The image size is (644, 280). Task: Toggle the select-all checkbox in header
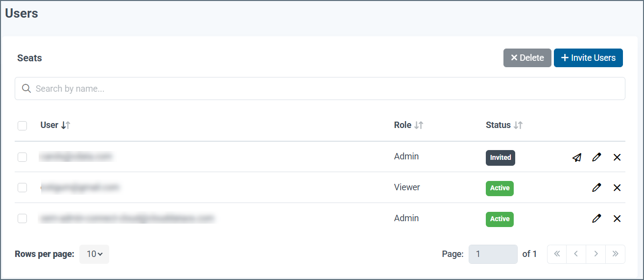point(22,126)
